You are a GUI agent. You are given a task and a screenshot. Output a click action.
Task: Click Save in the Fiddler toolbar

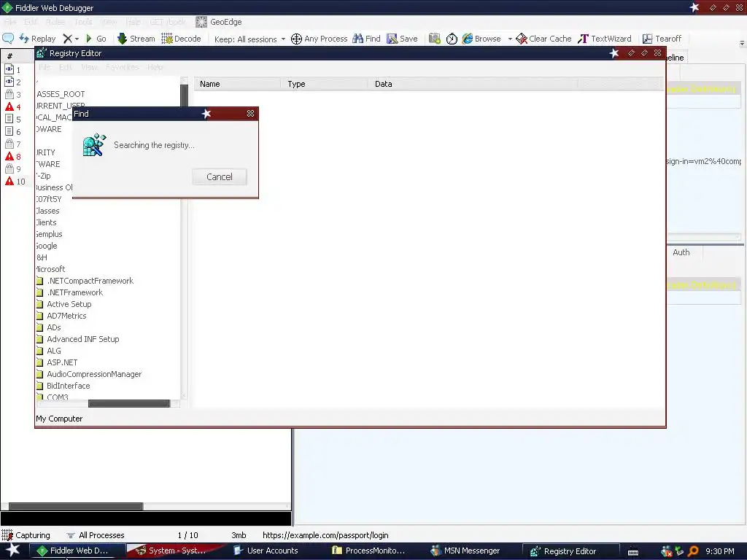click(402, 39)
